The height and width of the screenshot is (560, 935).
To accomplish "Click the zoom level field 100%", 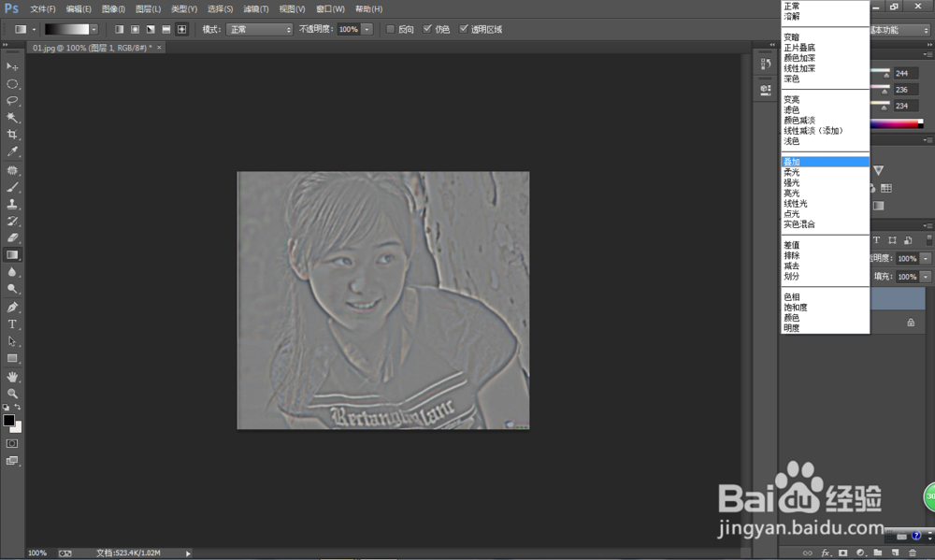I will point(37,553).
